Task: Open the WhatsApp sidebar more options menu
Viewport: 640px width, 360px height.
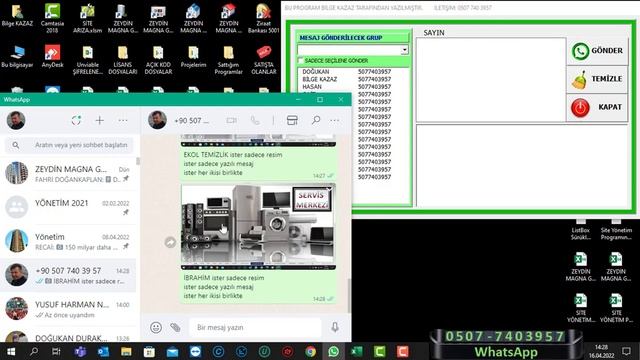Action: [123, 120]
